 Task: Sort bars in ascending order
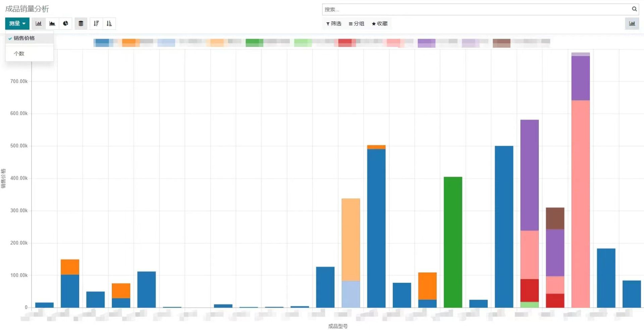[109, 23]
